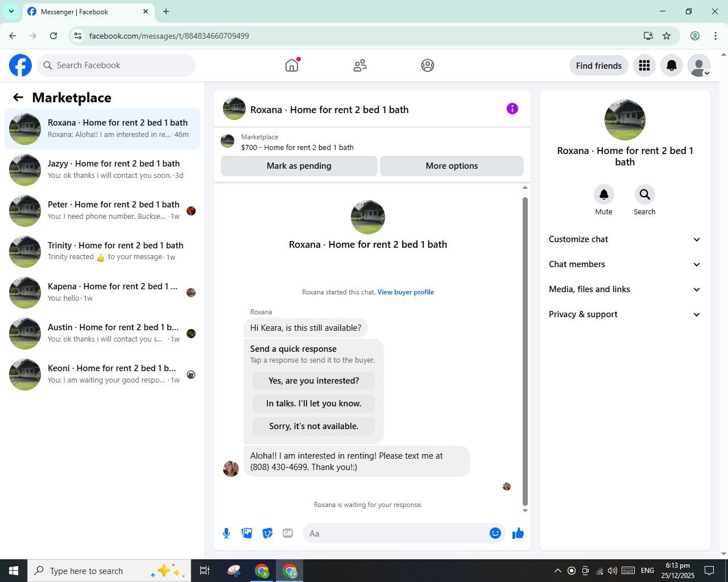Open Chrome profile icon

point(695,36)
